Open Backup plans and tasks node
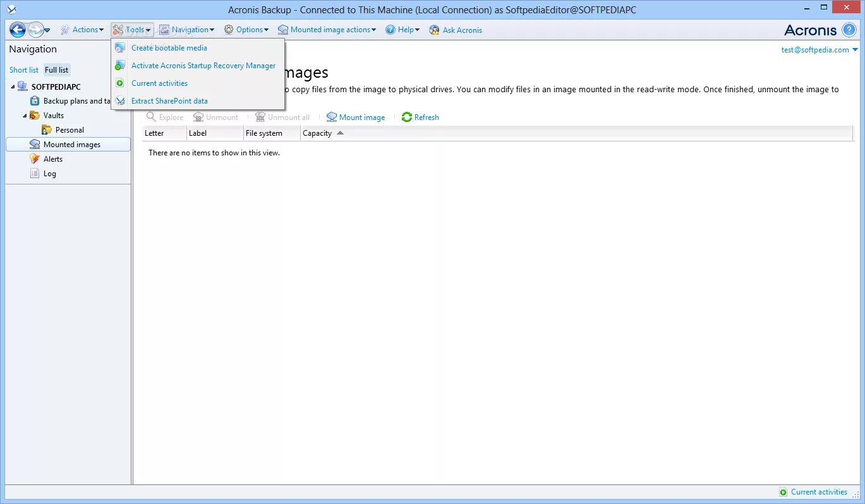Image resolution: width=865 pixels, height=504 pixels. point(77,101)
